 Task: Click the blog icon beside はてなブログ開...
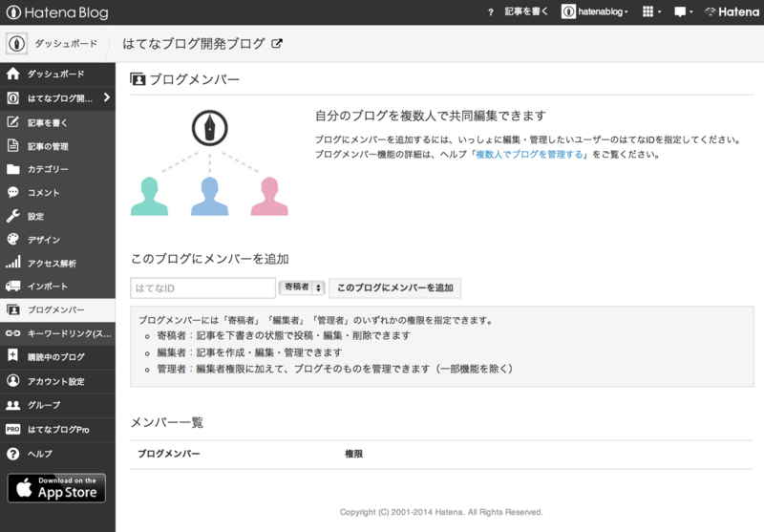point(13,98)
